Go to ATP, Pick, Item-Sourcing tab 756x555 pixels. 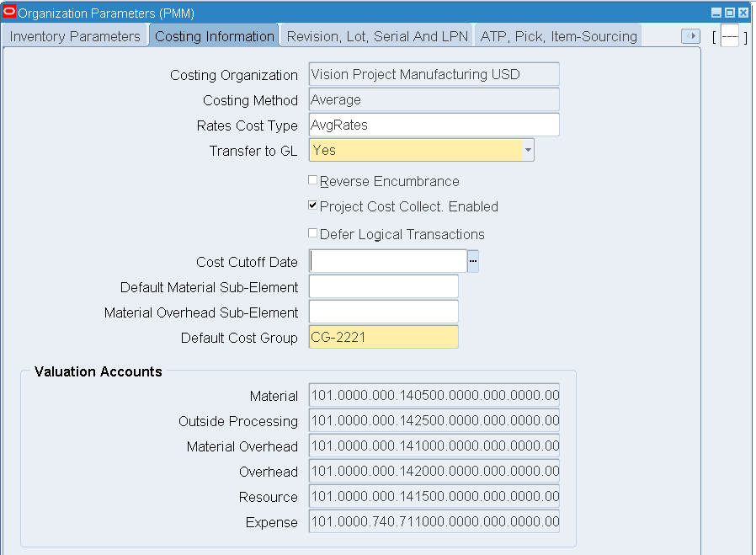558,36
